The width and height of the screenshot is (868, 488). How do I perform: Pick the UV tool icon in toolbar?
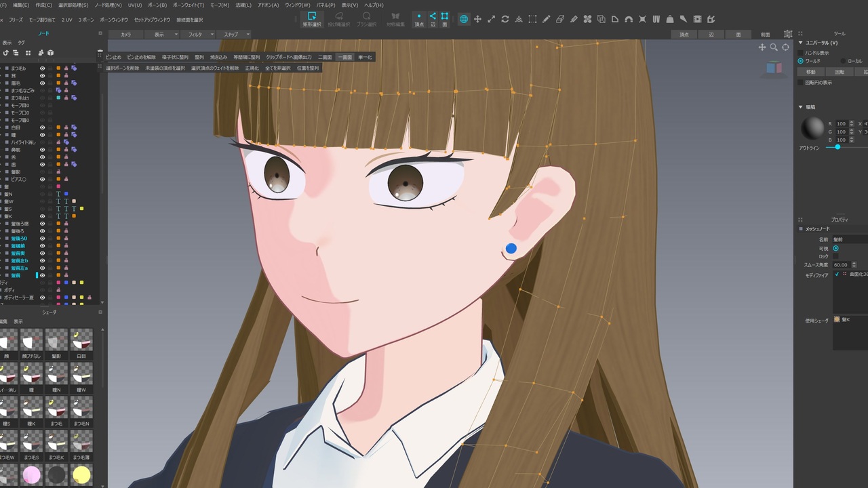(656, 19)
